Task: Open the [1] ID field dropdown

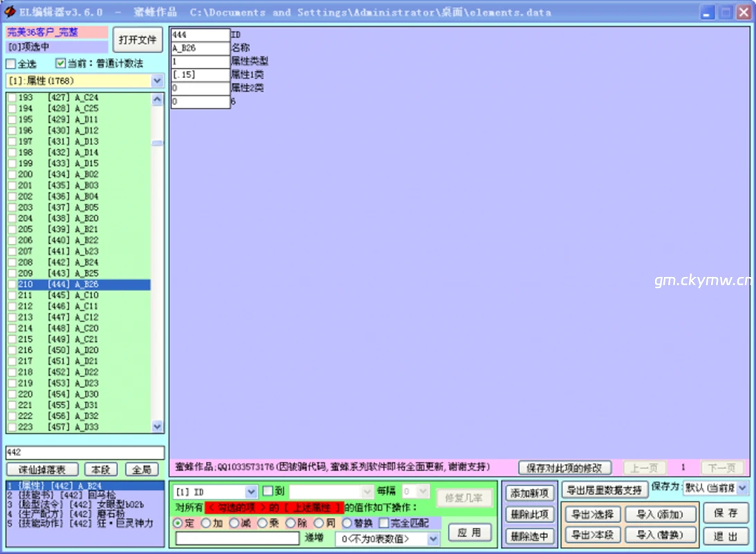Action: pyautogui.click(x=252, y=492)
